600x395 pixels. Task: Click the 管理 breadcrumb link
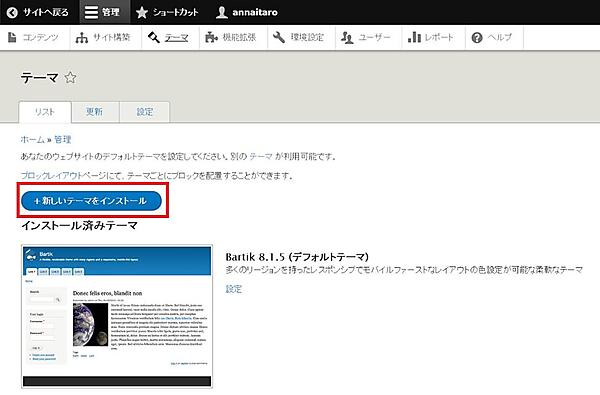(63, 139)
